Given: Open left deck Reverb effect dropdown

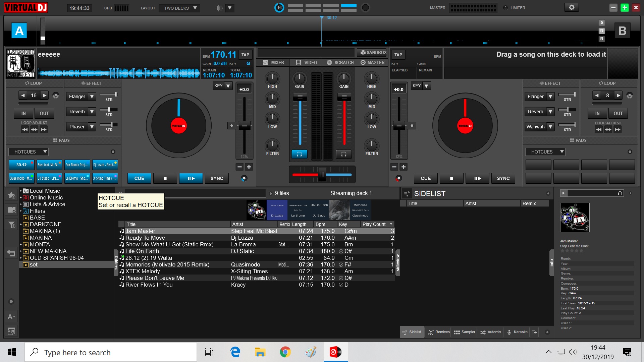Looking at the screenshot, I should click(x=92, y=112).
